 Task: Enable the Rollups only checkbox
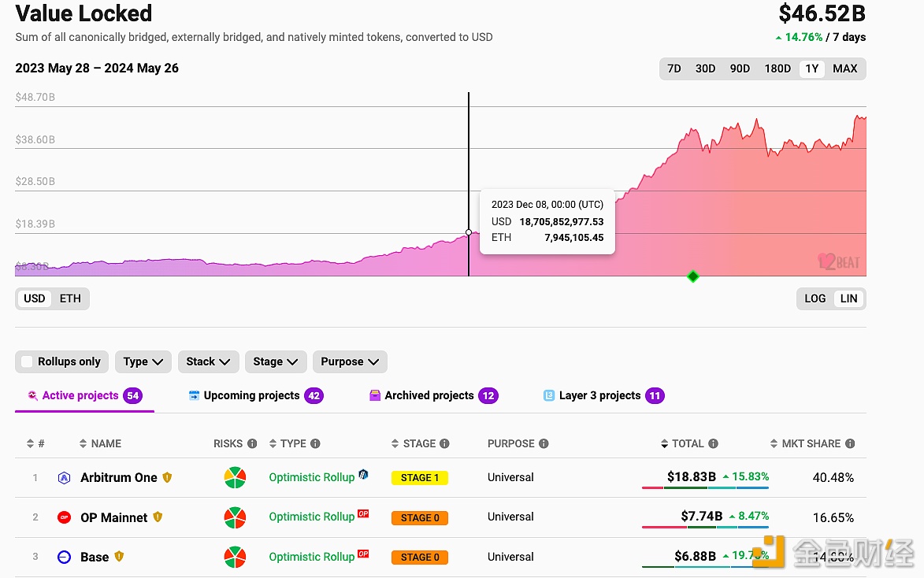[27, 361]
